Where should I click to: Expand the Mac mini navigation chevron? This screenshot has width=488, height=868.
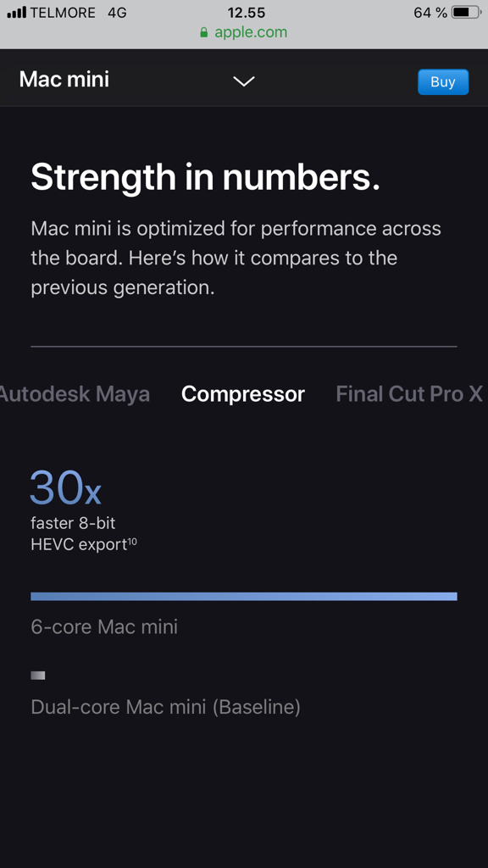pos(243,81)
